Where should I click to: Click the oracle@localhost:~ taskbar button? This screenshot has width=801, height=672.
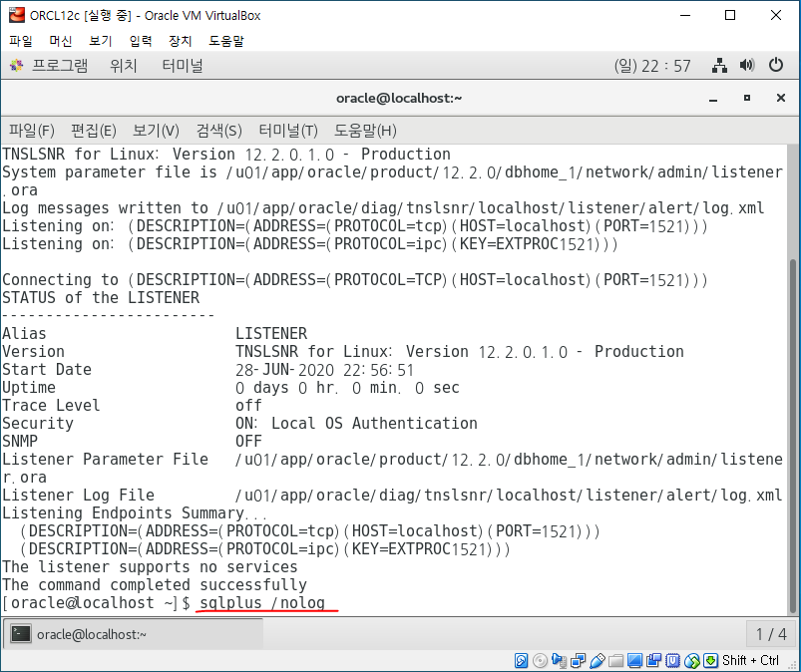click(134, 634)
